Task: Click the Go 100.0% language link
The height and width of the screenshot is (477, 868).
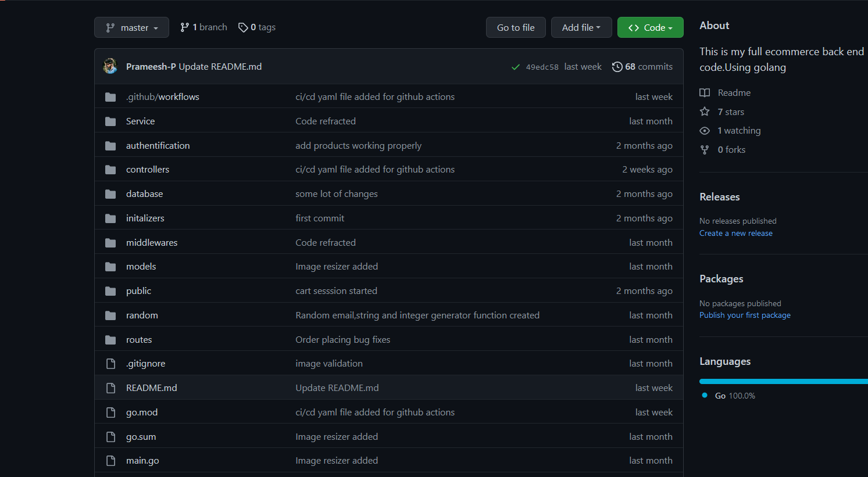Action: (729, 396)
